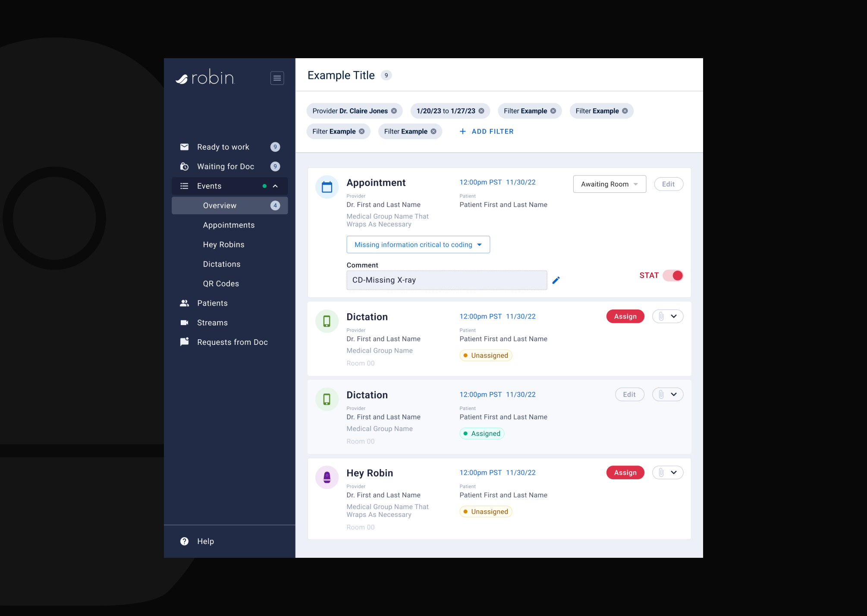
Task: Go to Appointments submenu item
Action: tap(229, 225)
